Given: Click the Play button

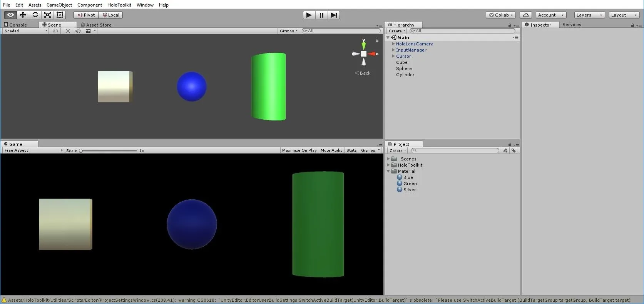Looking at the screenshot, I should coord(309,15).
